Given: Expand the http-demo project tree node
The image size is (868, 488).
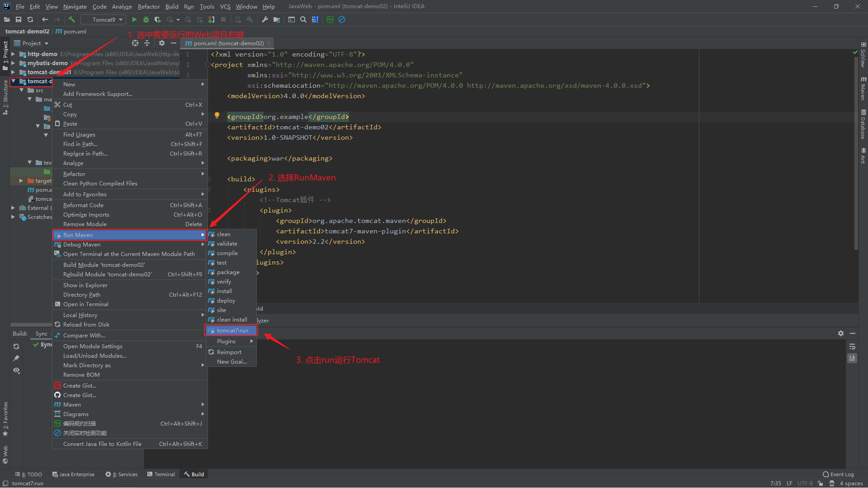Looking at the screenshot, I should pos(13,54).
